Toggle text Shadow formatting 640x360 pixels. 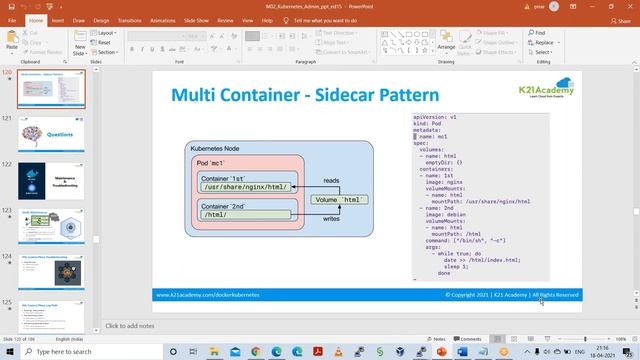162,49
